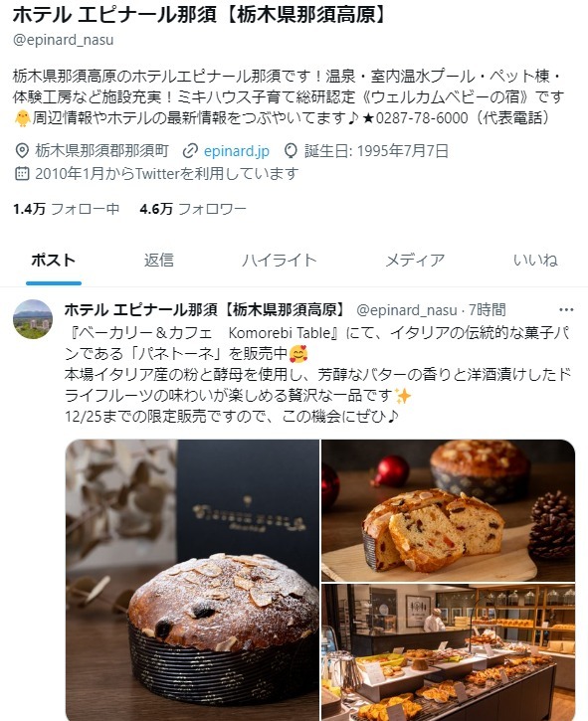Open the epinard.jp website link
The image size is (588, 721).
point(237,151)
